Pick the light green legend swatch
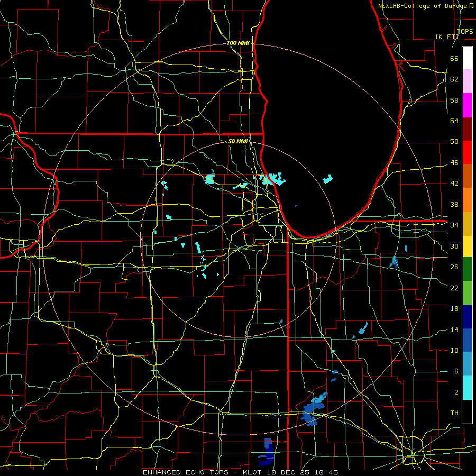Viewport: 476px width, 476px height. (x=467, y=293)
